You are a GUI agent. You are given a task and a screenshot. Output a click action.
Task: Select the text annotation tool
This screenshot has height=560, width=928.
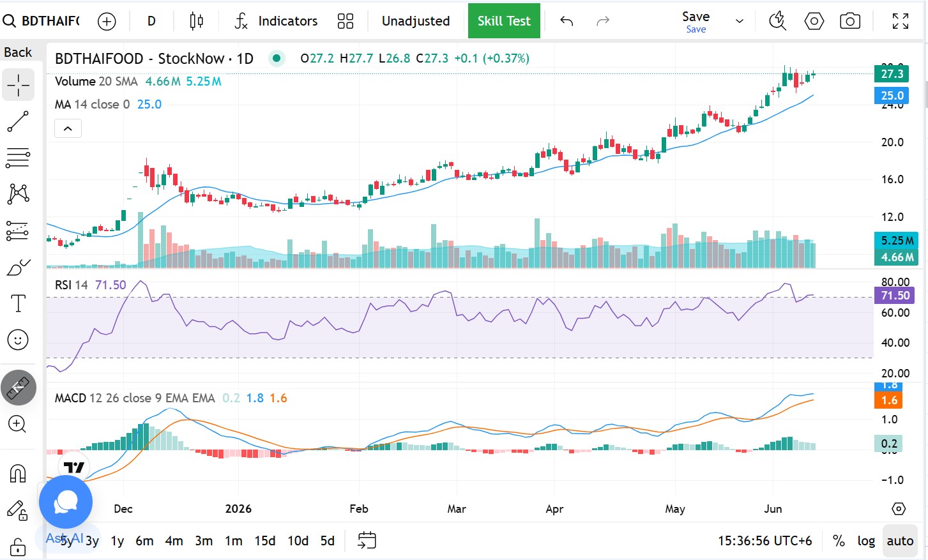click(18, 303)
